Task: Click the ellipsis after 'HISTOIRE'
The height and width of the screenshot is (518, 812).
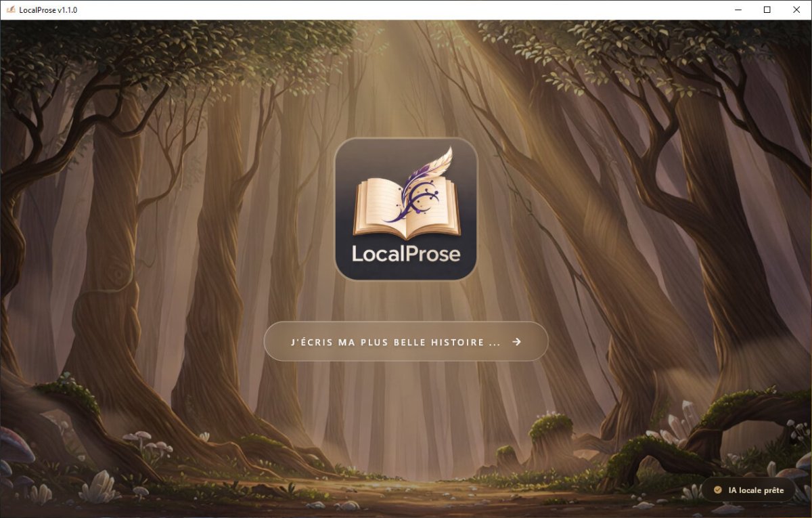Action: tap(496, 342)
